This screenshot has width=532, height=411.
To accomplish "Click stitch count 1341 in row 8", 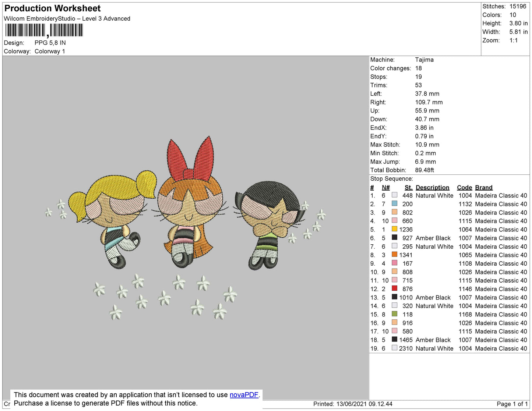I will pos(406,255).
